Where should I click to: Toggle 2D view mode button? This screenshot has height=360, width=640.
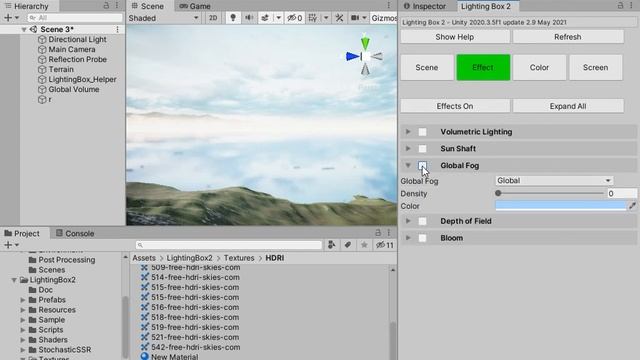(x=213, y=18)
